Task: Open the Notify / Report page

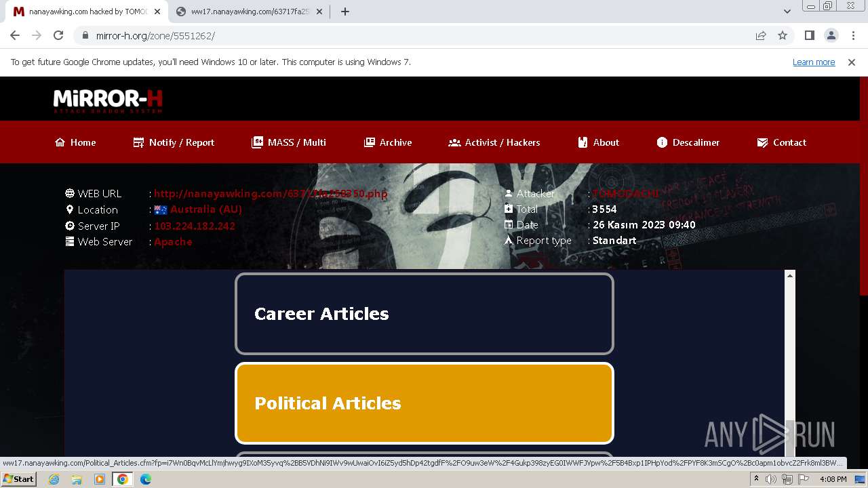Action: (174, 142)
